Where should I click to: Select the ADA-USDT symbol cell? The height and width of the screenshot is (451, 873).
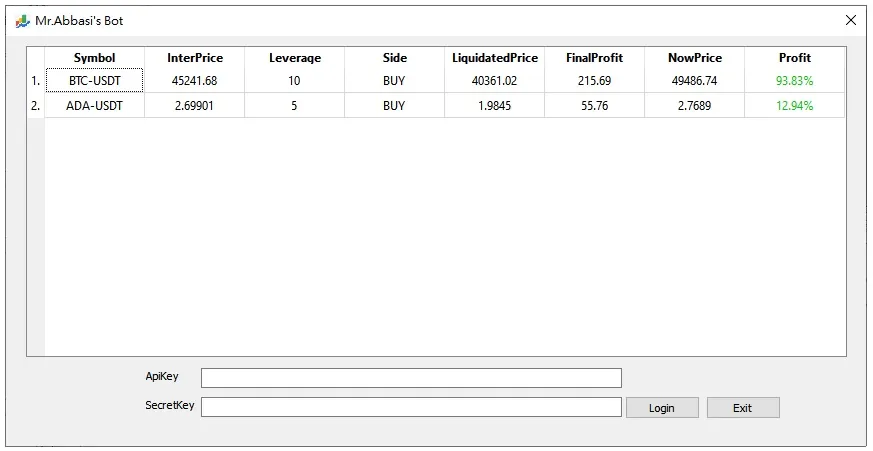[95, 105]
